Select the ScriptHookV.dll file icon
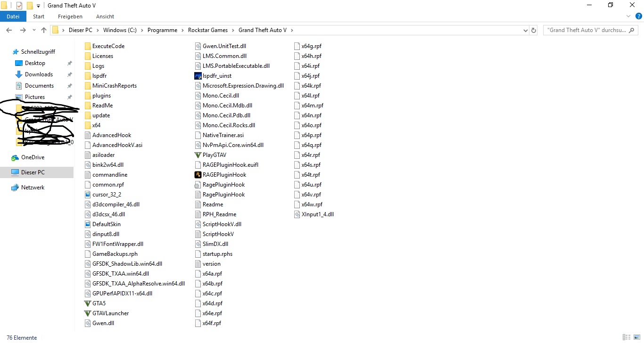Image resolution: width=644 pixels, height=343 pixels. (x=198, y=224)
